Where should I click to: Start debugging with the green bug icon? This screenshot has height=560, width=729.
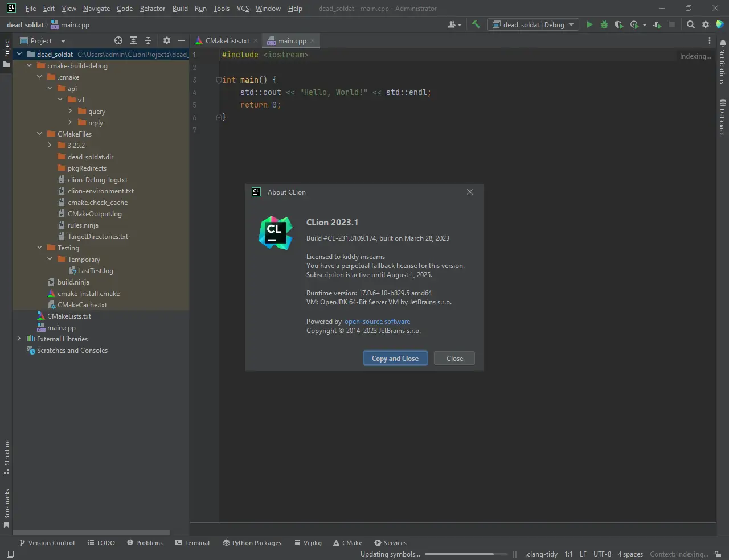click(604, 24)
